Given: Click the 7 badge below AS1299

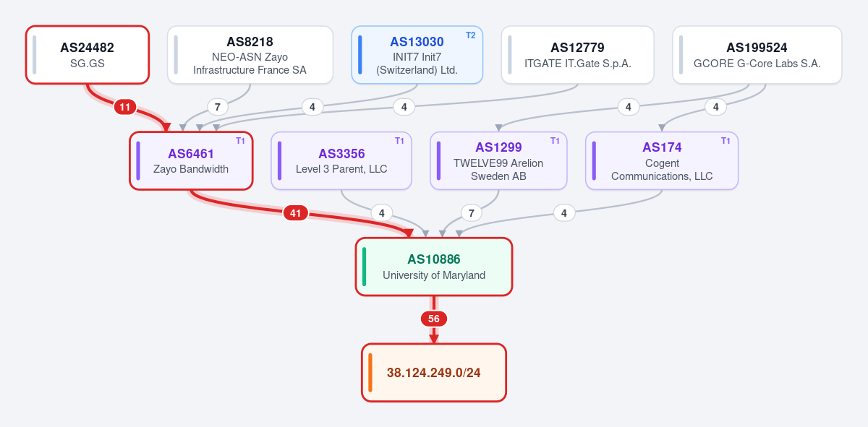Looking at the screenshot, I should tap(471, 213).
